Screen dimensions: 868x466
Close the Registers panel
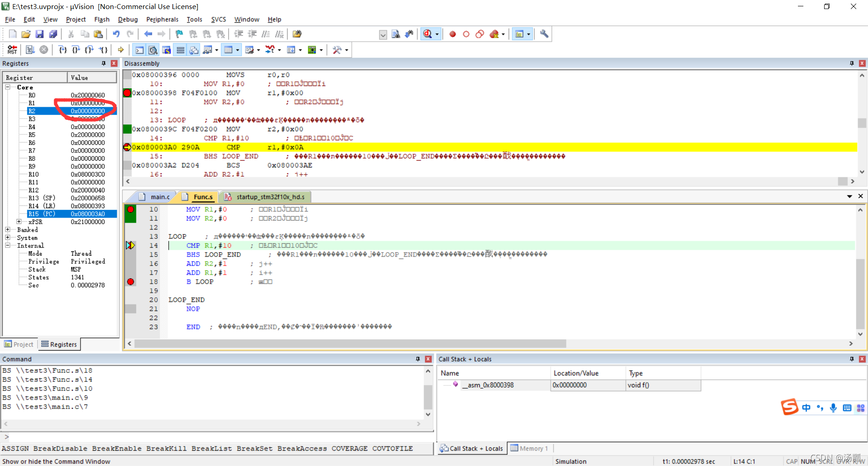click(114, 63)
